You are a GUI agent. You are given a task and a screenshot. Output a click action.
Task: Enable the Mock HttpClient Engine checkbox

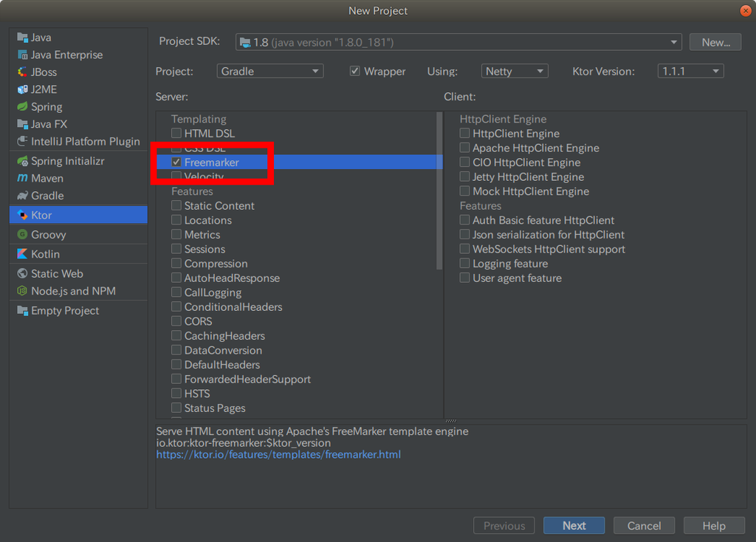[x=465, y=191]
